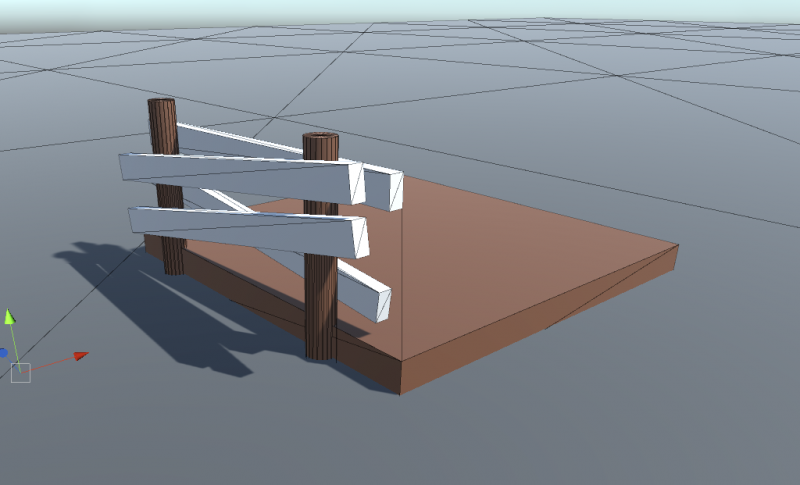This screenshot has width=800, height=485.
Task: Click the square center handle of the move gizmo
Action: point(21,373)
